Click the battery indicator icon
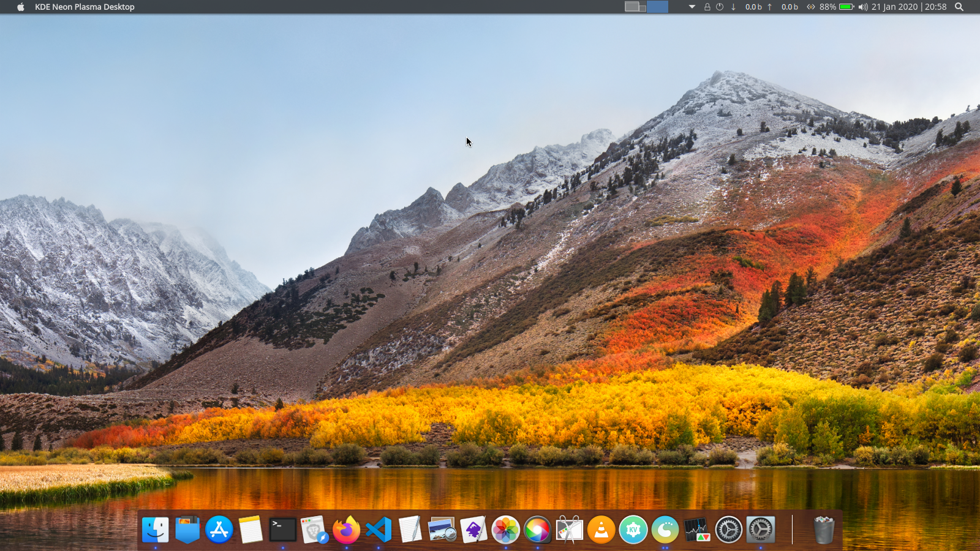The height and width of the screenshot is (551, 980). point(846,7)
